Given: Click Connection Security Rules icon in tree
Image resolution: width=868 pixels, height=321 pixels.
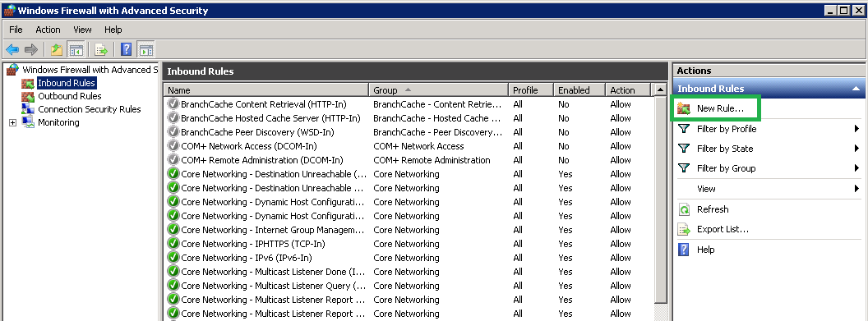Looking at the screenshot, I should click(x=28, y=109).
